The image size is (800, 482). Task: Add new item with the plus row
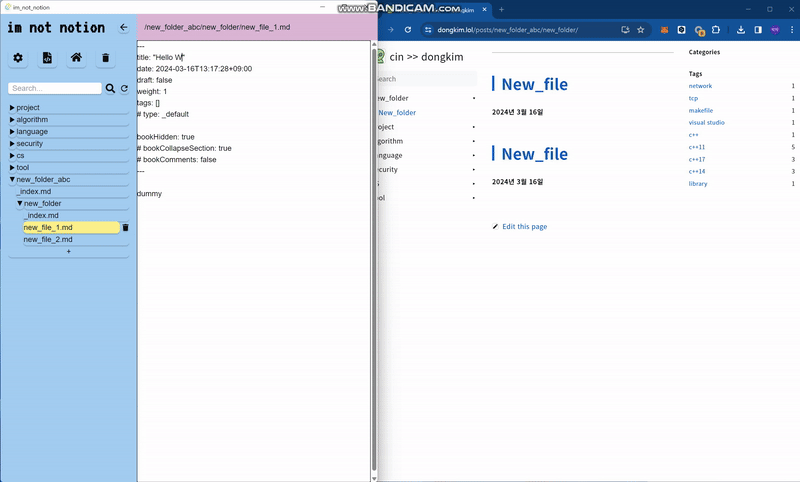[x=68, y=252]
